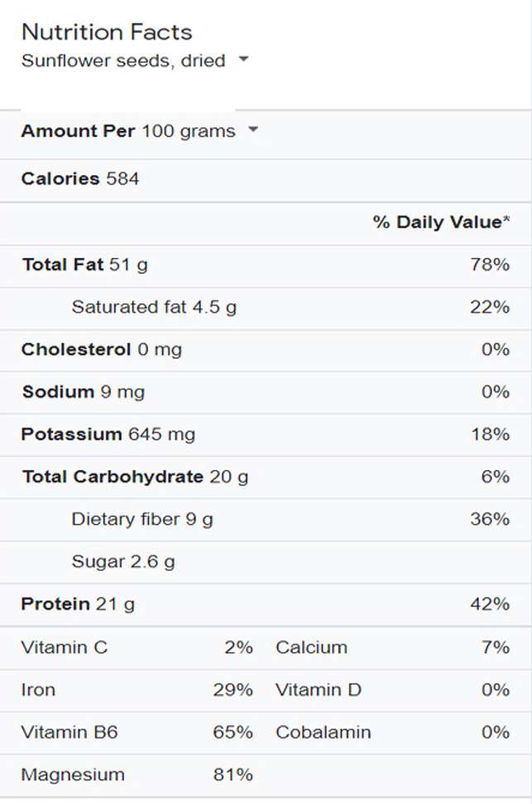
Task: Click the Magnesium label
Action: pyautogui.click(x=73, y=775)
